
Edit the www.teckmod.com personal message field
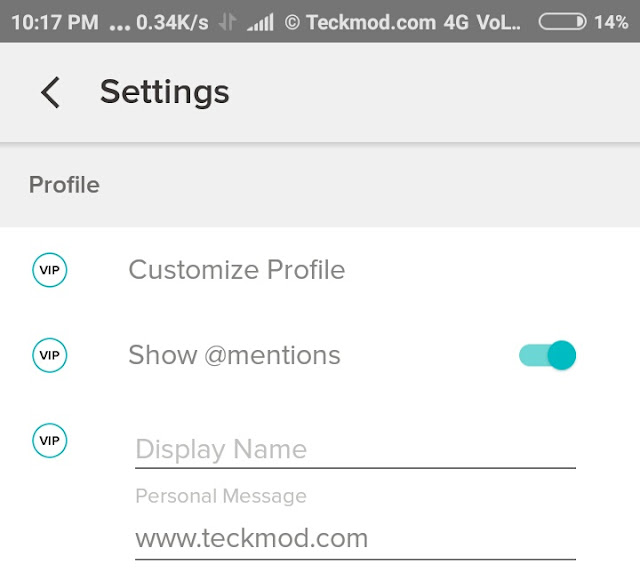(355, 539)
